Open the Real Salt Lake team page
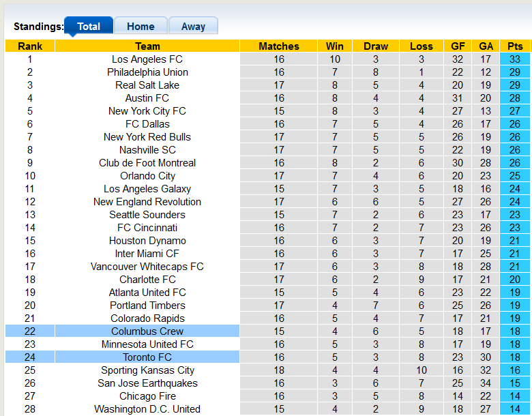This screenshot has width=532, height=416. click(147, 85)
